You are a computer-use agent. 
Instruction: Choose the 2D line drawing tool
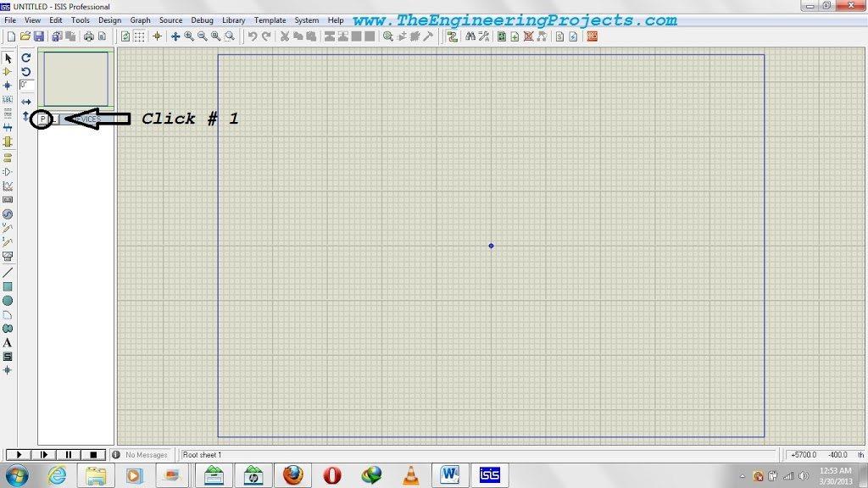(x=8, y=273)
